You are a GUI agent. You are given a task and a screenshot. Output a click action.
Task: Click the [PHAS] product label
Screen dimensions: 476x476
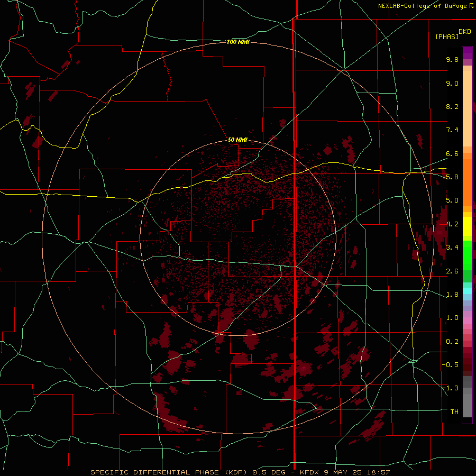click(447, 36)
